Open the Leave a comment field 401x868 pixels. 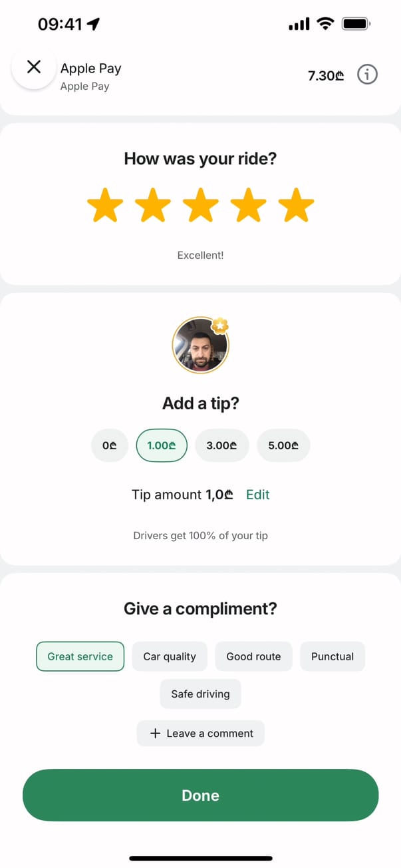click(x=201, y=733)
